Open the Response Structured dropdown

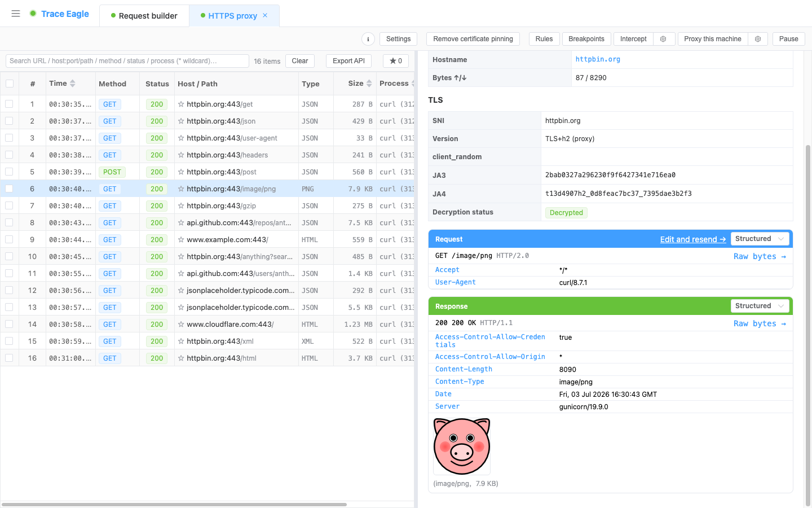(760, 306)
